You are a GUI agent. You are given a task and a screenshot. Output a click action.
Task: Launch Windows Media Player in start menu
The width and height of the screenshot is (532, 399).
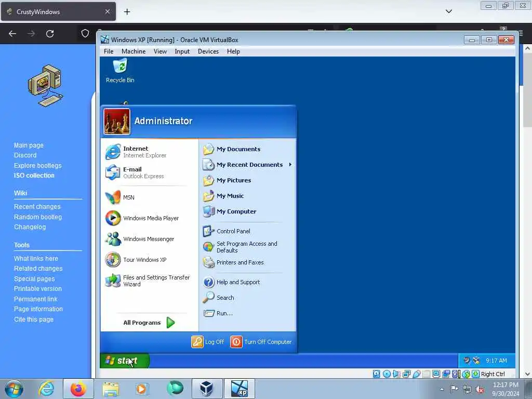click(x=149, y=218)
